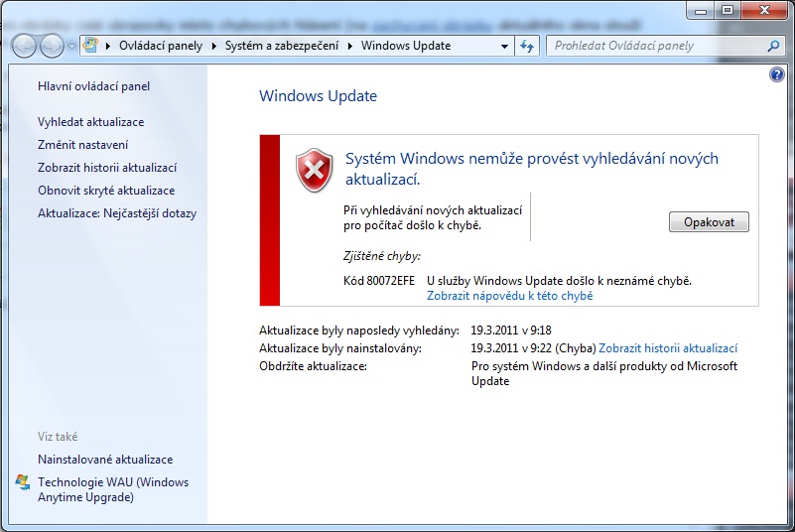Click Obnovit skryté aktualizace
The width and height of the screenshot is (795, 532).
point(106,191)
